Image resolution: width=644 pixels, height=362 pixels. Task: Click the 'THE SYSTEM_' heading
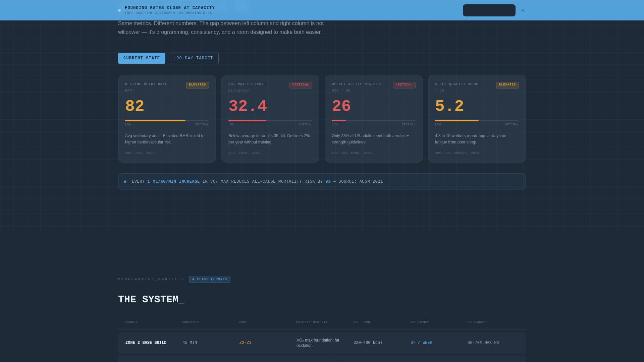click(x=151, y=299)
